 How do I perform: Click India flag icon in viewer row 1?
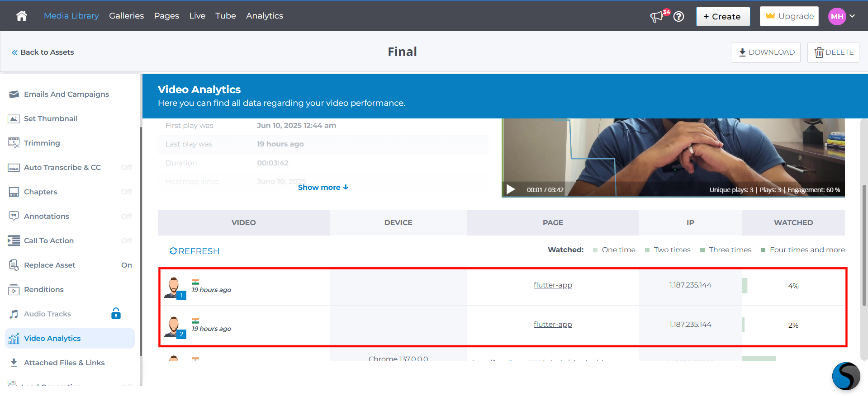(x=195, y=282)
